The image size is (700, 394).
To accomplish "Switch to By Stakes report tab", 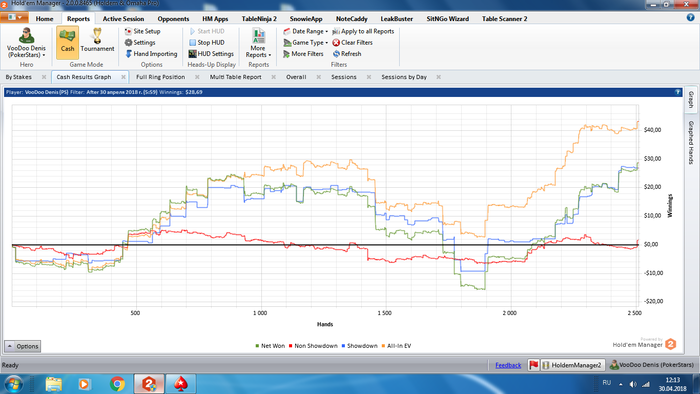I will 18,77.
